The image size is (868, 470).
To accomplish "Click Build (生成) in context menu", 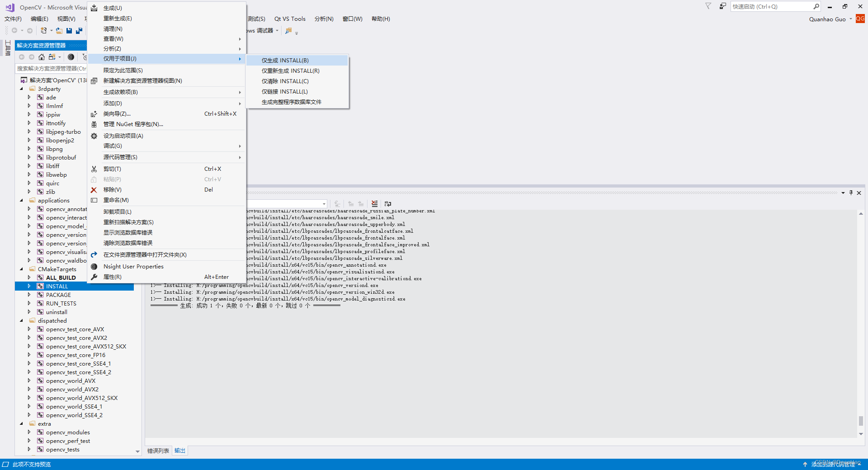I will pyautogui.click(x=166, y=8).
